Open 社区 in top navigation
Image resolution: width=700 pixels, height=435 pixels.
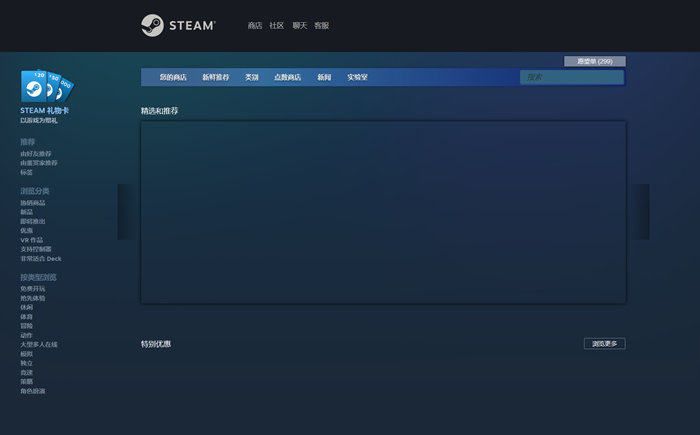(277, 26)
